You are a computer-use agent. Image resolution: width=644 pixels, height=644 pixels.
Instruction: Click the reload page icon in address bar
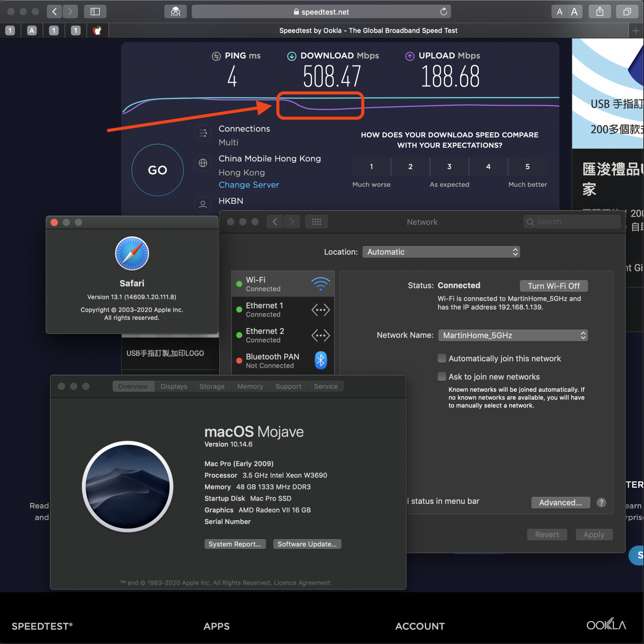coord(443,12)
